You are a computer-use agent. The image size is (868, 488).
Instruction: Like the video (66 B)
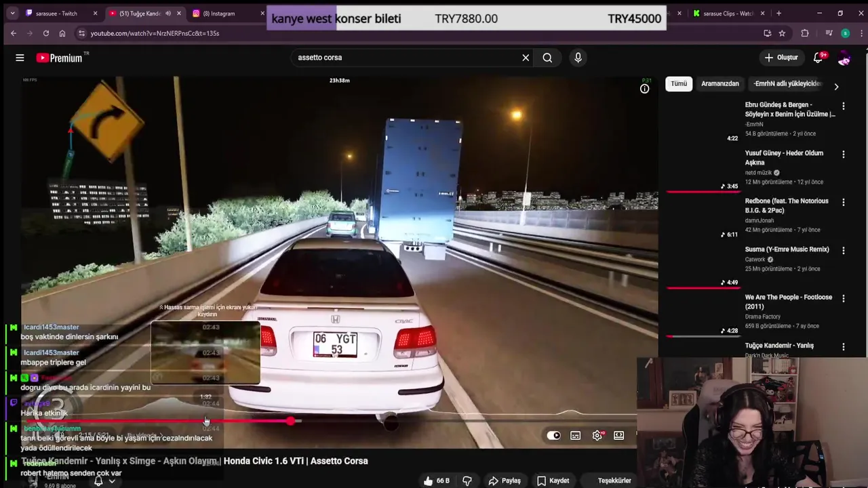pyautogui.click(x=436, y=481)
